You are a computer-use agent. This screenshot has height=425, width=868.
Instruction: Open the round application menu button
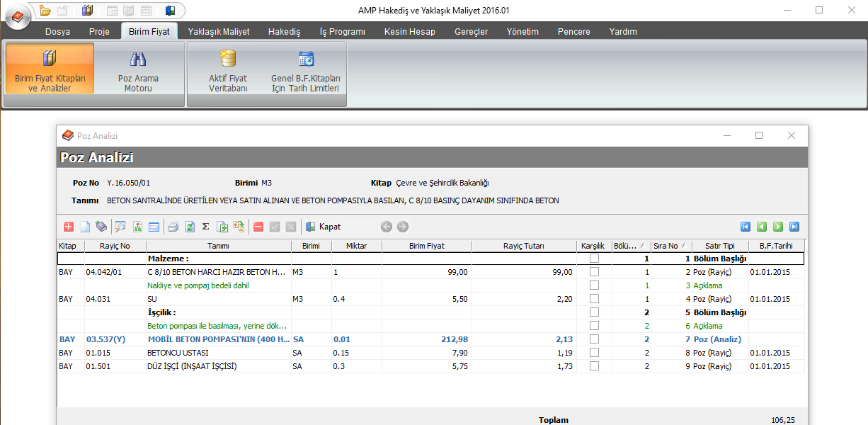(x=17, y=16)
